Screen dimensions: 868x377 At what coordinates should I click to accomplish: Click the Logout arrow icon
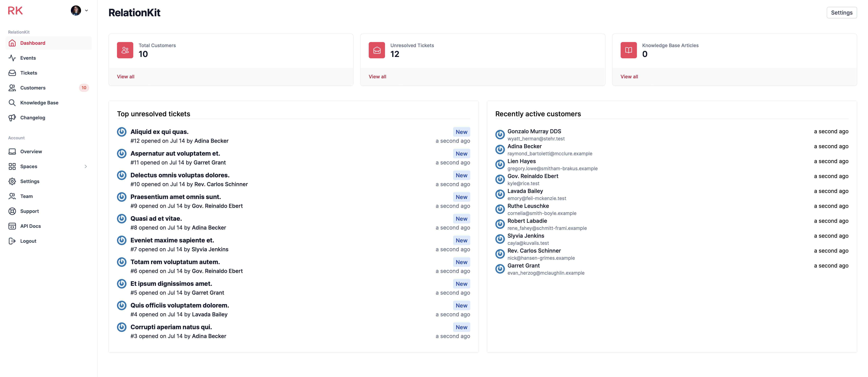pos(12,241)
